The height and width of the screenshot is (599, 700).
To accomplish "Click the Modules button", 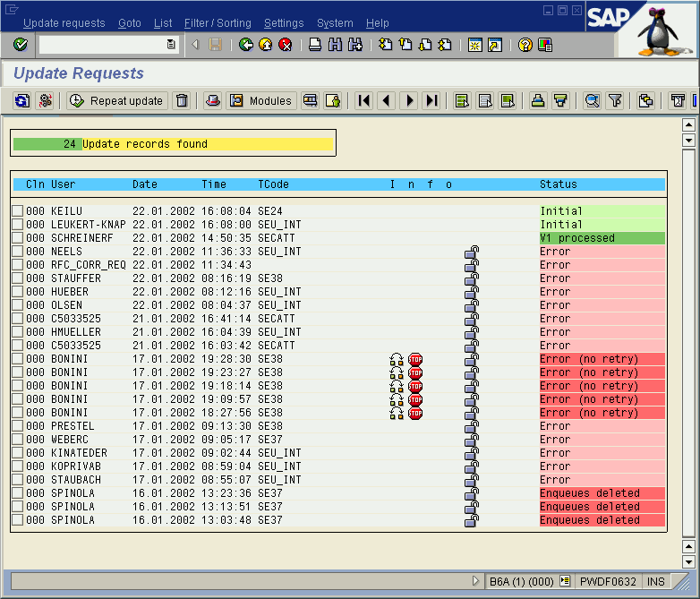I will point(261,101).
